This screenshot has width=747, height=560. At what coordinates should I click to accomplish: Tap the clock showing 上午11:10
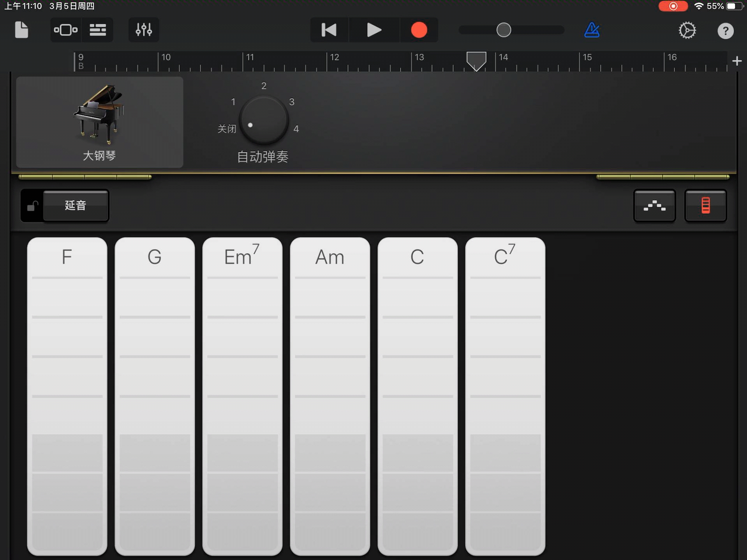click(x=23, y=6)
